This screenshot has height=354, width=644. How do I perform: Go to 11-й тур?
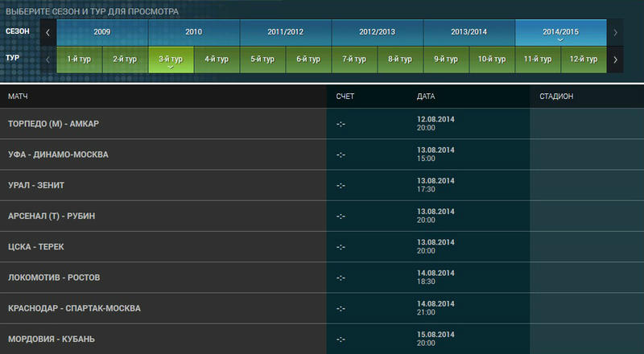tap(538, 60)
